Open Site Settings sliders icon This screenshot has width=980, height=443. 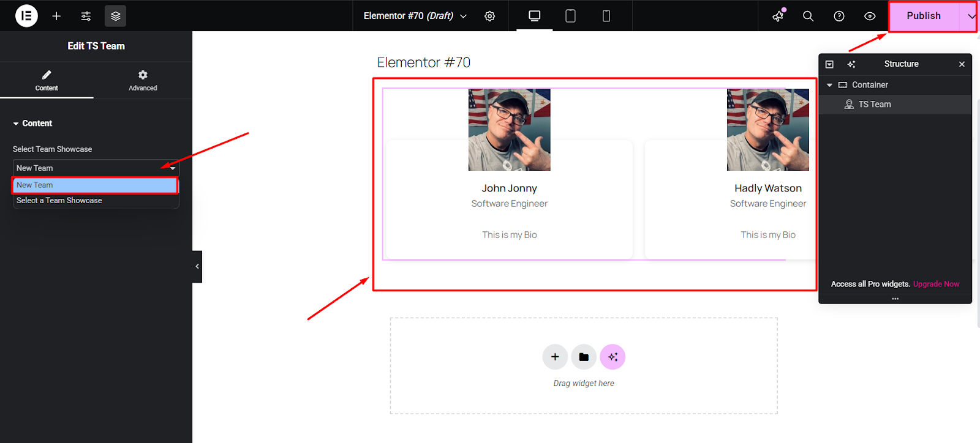[86, 16]
